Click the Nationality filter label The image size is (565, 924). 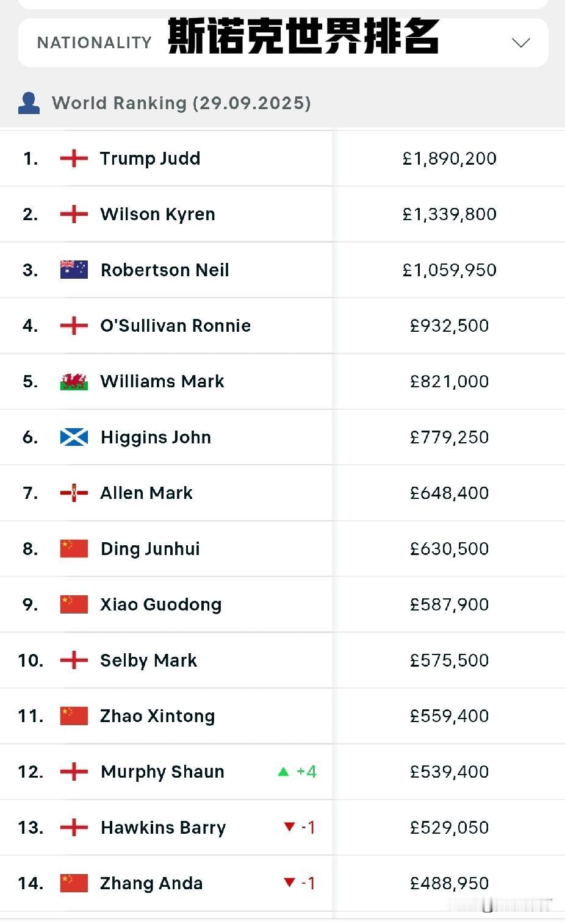(94, 43)
